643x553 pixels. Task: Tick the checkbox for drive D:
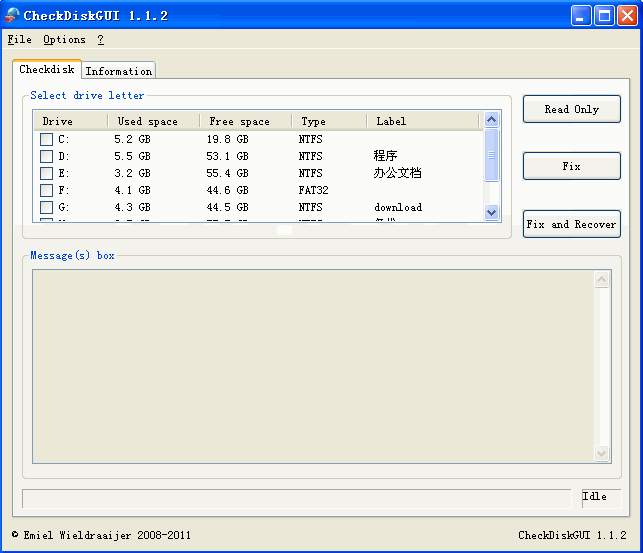(46, 156)
